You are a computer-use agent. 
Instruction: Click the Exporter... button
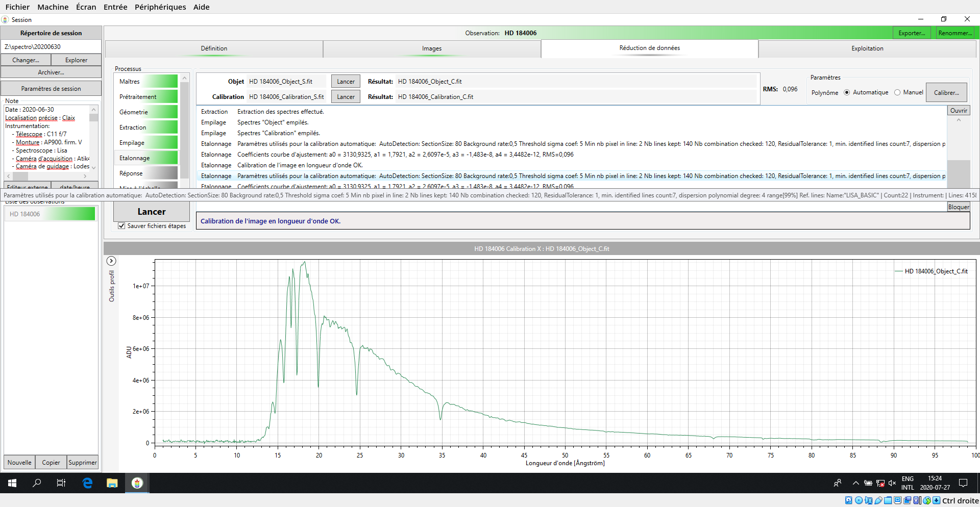pyautogui.click(x=912, y=33)
